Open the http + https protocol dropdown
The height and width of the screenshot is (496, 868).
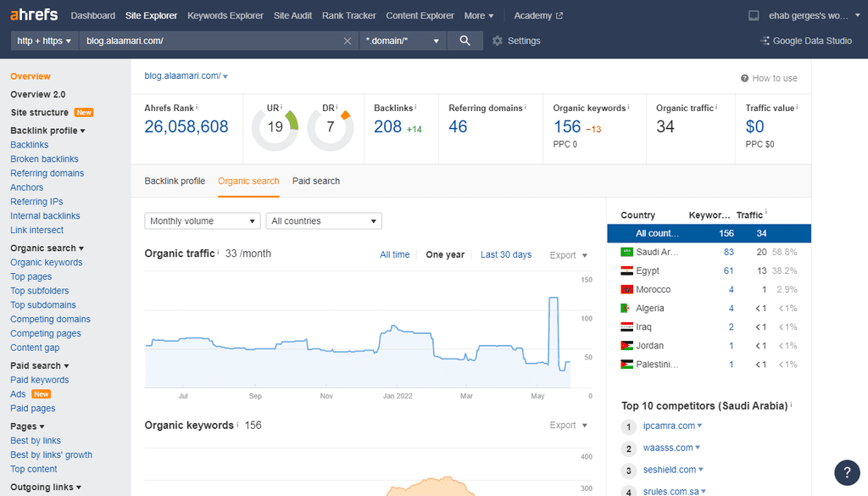click(x=44, y=41)
